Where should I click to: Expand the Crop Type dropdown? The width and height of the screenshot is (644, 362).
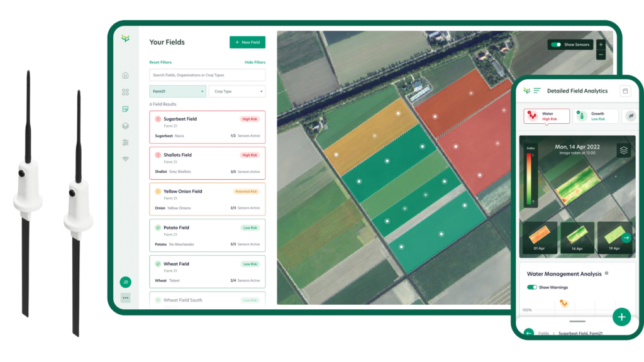point(236,91)
